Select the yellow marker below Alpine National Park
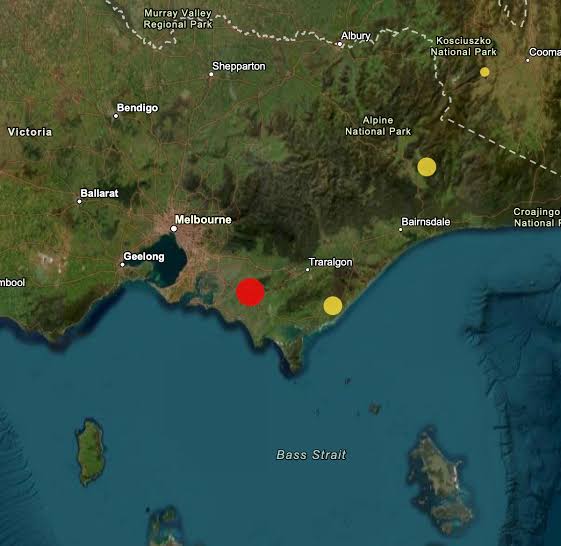The image size is (561, 546). point(426,167)
